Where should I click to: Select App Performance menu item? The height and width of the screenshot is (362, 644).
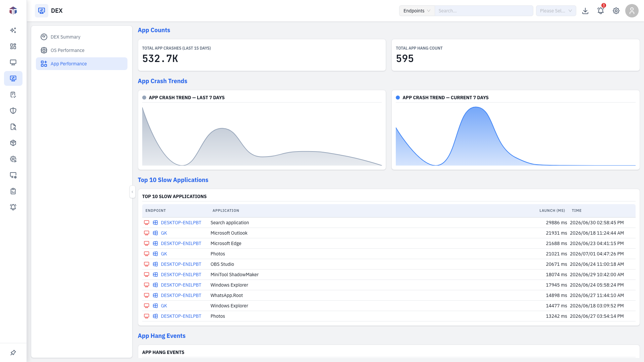[x=82, y=64]
